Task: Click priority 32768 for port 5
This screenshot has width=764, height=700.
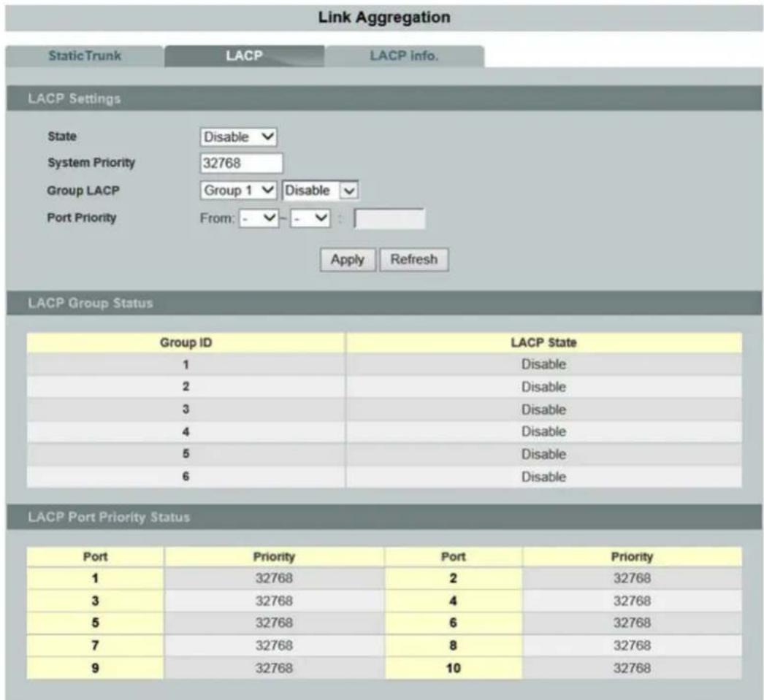Action: [274, 623]
